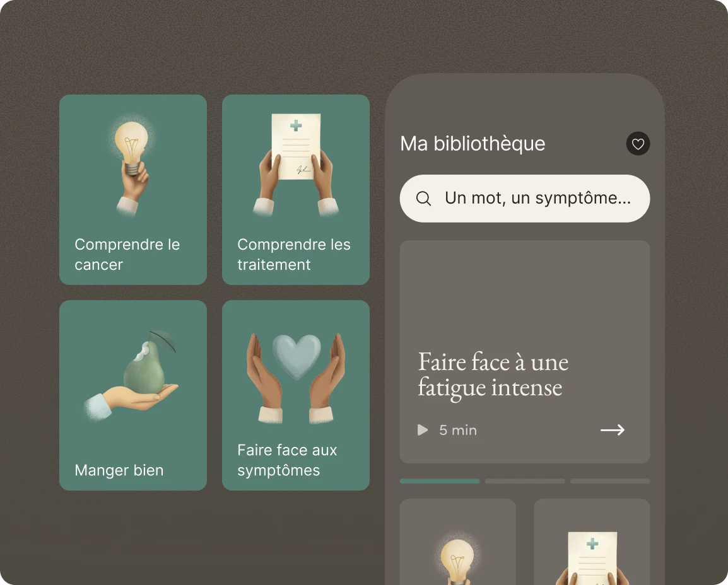Viewport: 728px width, 585px height.
Task: Click the Ma bibliothèque heading
Action: [473, 144]
